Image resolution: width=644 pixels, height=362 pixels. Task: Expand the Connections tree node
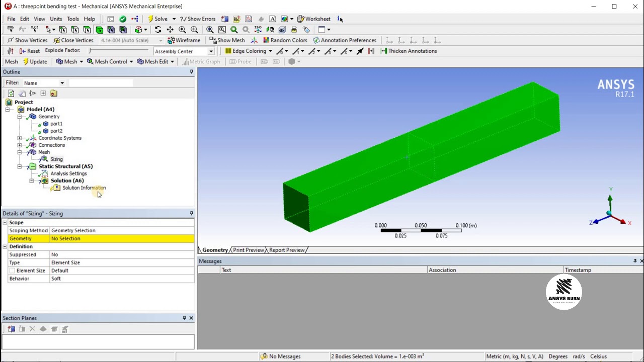point(20,145)
